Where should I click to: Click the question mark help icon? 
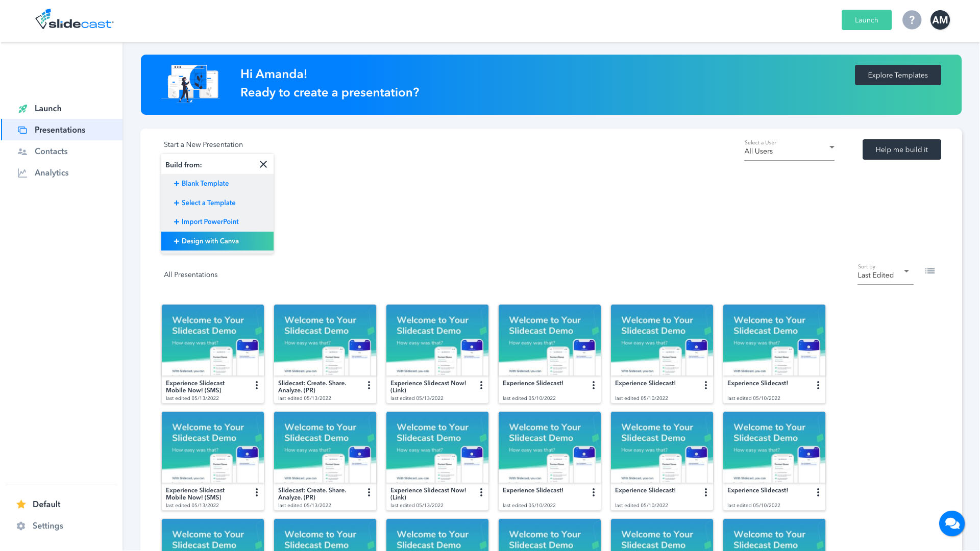click(x=912, y=20)
